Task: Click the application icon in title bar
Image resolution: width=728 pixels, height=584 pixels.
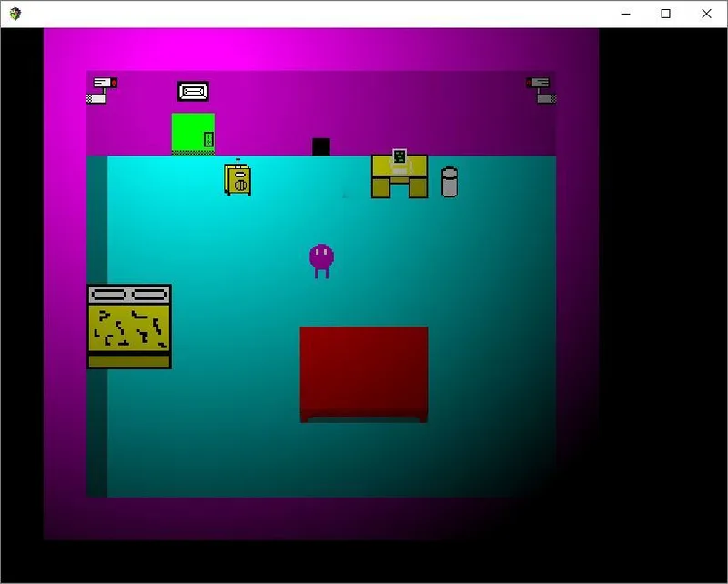Action: (x=15, y=14)
